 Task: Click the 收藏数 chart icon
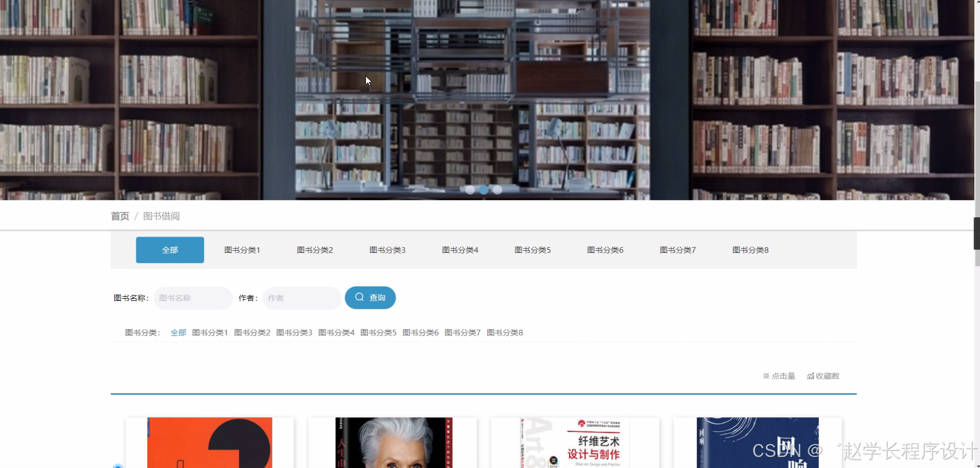click(810, 376)
